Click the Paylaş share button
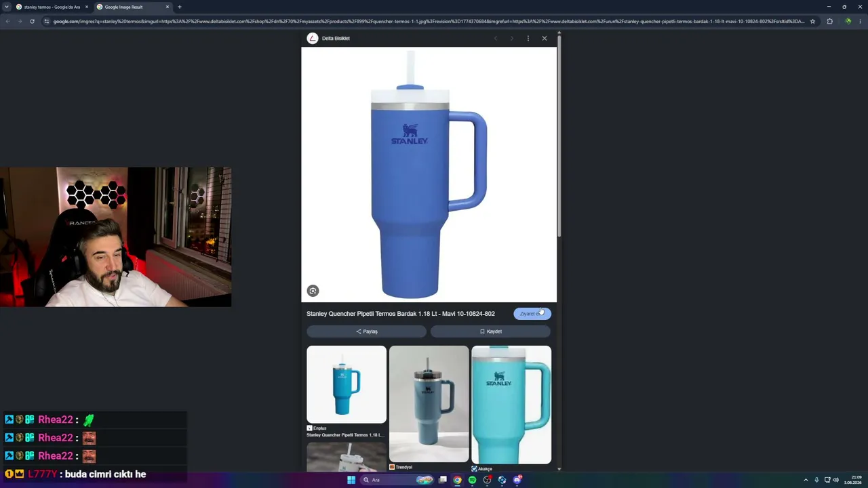Viewport: 868px width, 488px height. [x=366, y=331]
